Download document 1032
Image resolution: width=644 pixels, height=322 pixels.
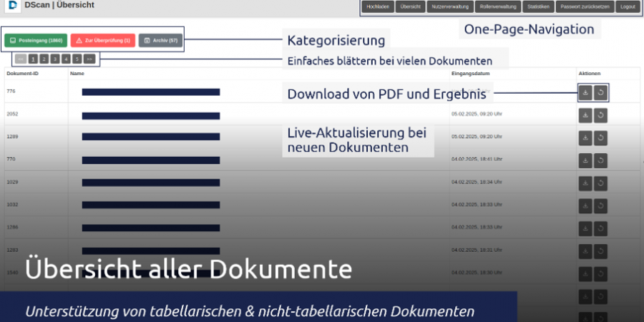coord(585,206)
